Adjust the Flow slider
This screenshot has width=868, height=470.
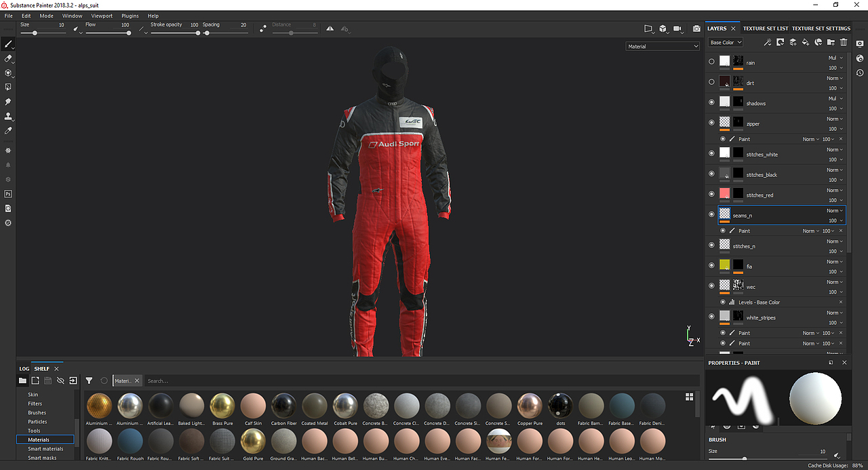[x=107, y=33]
